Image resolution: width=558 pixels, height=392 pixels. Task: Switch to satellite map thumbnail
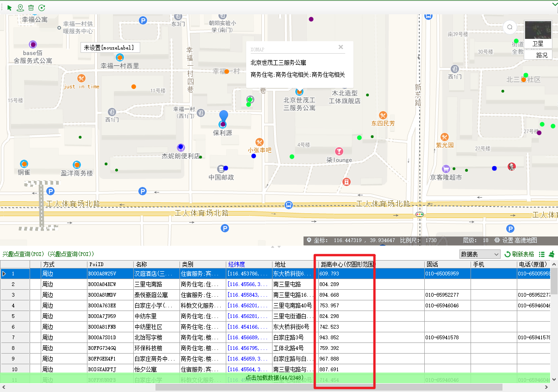point(538,30)
